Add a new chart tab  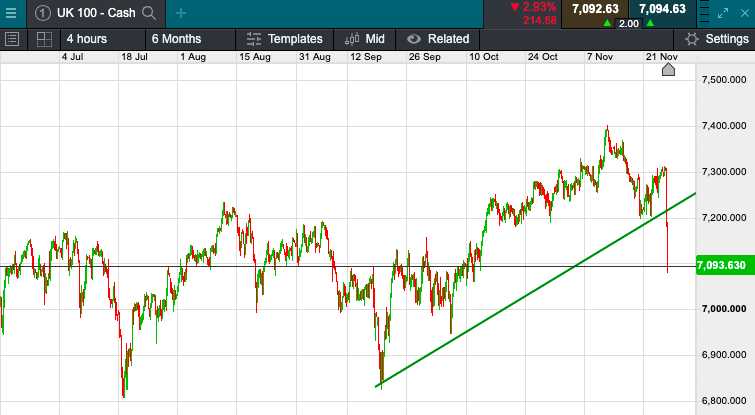180,13
